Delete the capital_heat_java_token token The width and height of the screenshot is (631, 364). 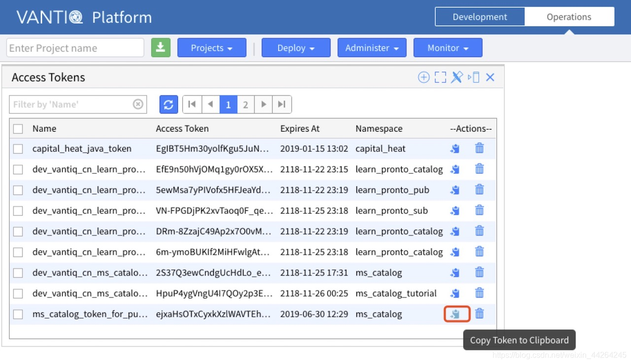[x=479, y=148]
